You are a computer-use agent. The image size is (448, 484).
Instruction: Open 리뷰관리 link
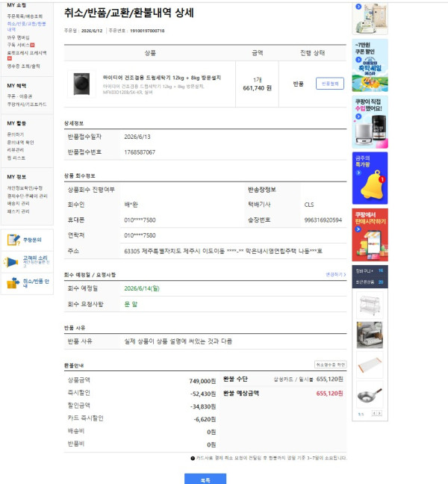pos(16,150)
